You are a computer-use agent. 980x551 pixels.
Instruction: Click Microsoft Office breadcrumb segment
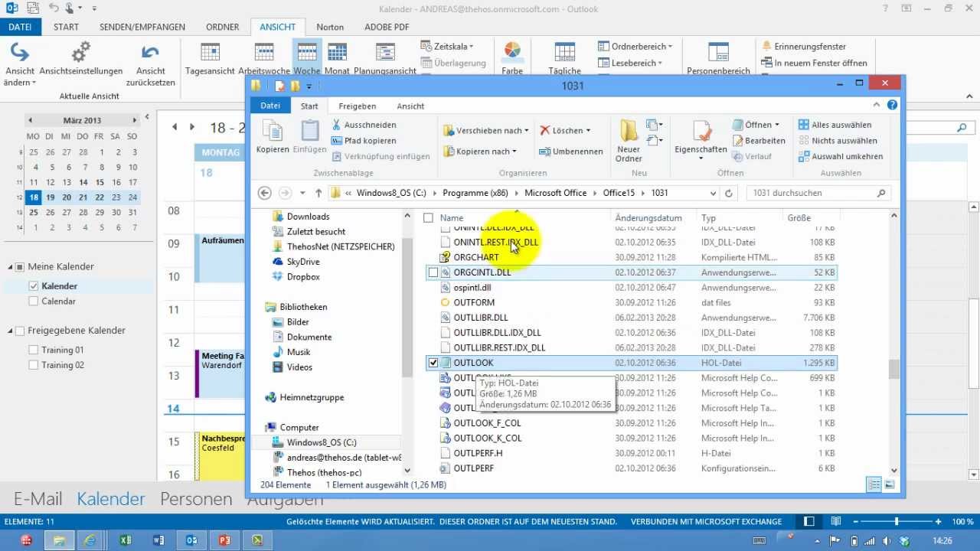[556, 194]
